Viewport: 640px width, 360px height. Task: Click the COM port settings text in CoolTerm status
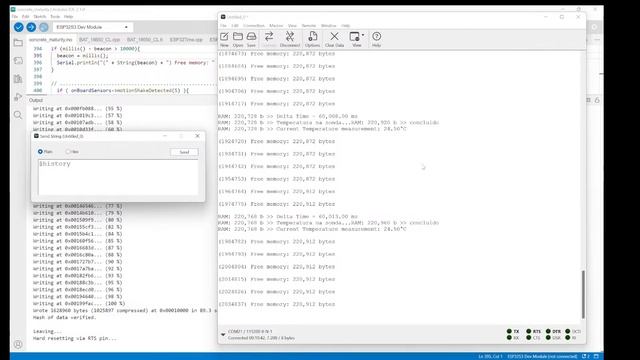coord(250,331)
